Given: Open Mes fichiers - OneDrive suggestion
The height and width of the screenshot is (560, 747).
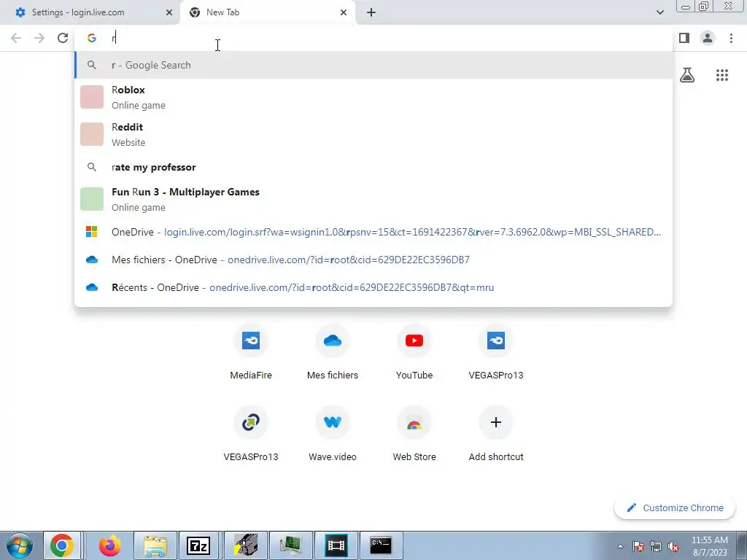Looking at the screenshot, I should [373, 260].
